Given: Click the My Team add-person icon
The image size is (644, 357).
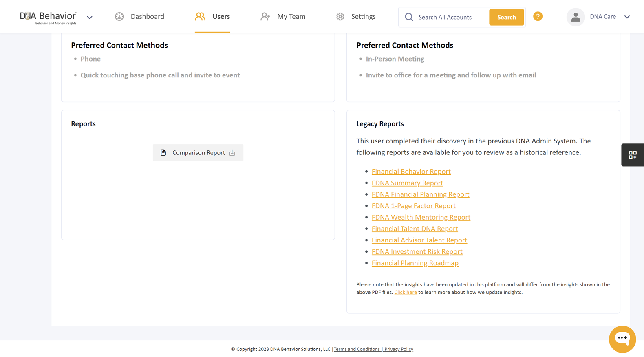Looking at the screenshot, I should click(x=265, y=16).
